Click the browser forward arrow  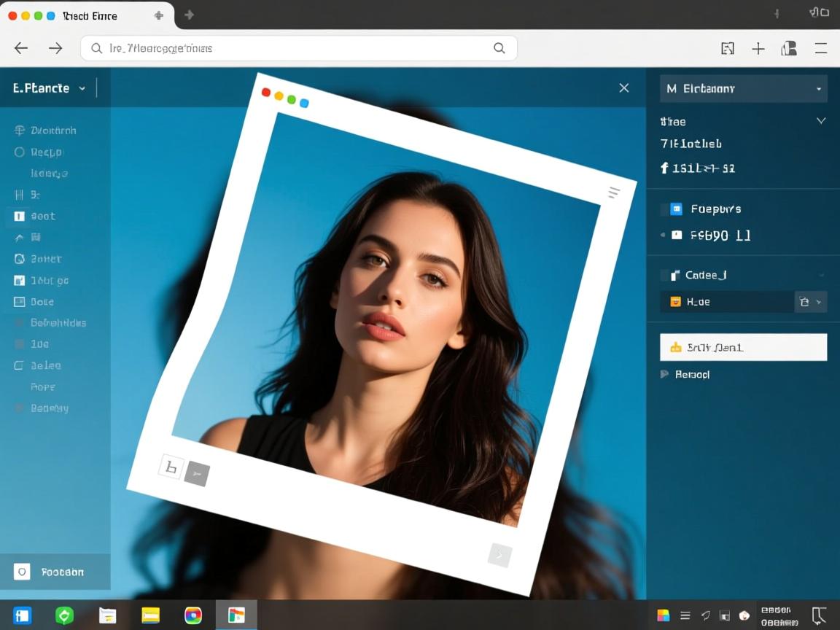click(x=55, y=48)
